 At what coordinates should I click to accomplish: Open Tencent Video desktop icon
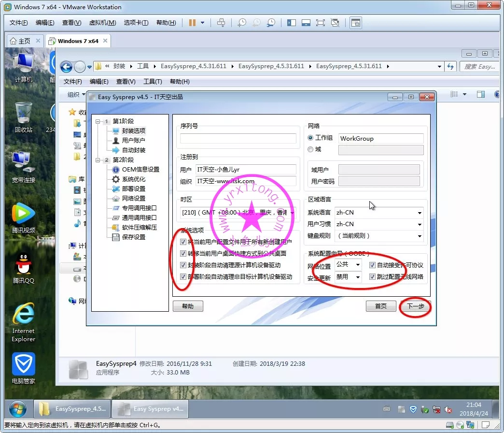[x=23, y=216]
